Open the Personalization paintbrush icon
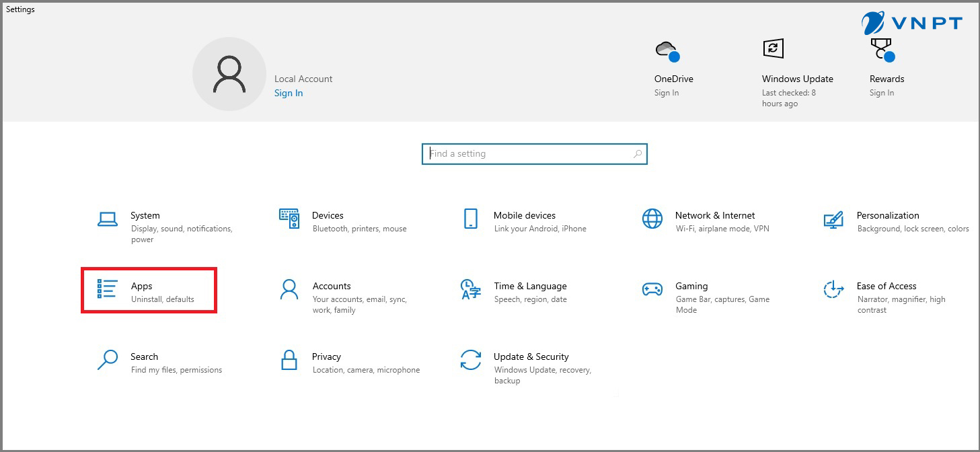The height and width of the screenshot is (452, 980). point(833,219)
